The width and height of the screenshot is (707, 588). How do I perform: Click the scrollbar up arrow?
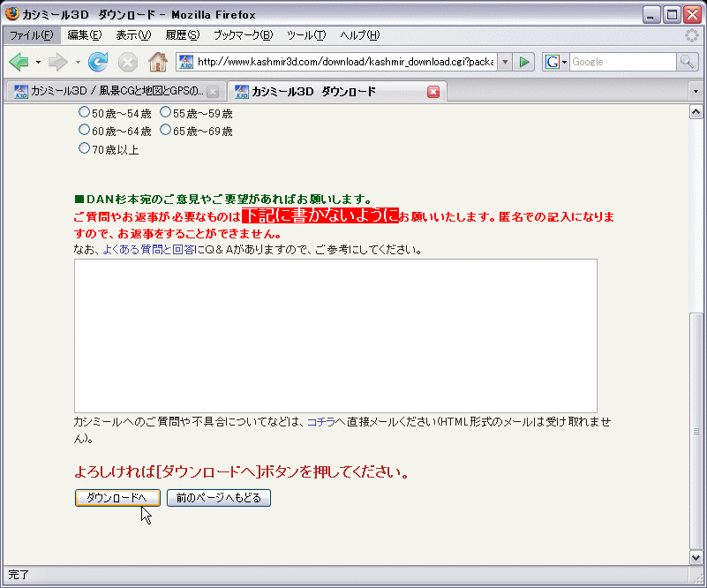tap(696, 111)
